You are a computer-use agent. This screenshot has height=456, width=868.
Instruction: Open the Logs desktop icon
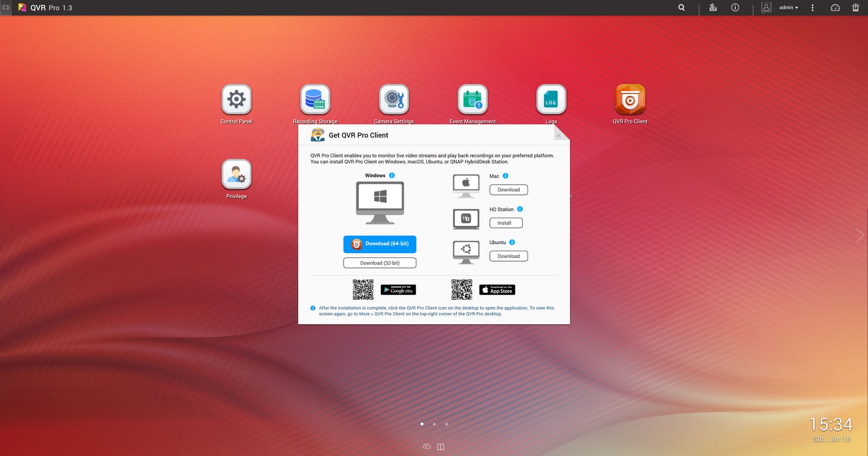[551, 99]
